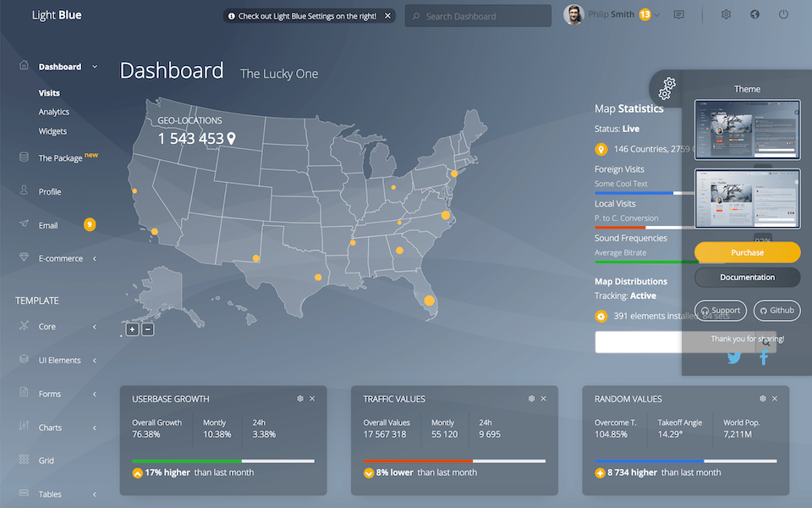
Task: Open the Email sidebar item
Action: (48, 225)
